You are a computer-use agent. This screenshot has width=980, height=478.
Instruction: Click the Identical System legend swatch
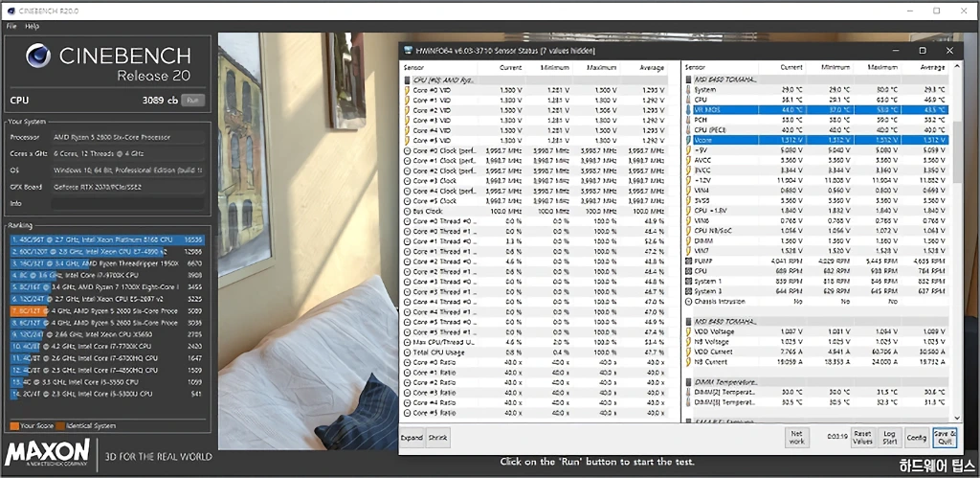tap(60, 426)
